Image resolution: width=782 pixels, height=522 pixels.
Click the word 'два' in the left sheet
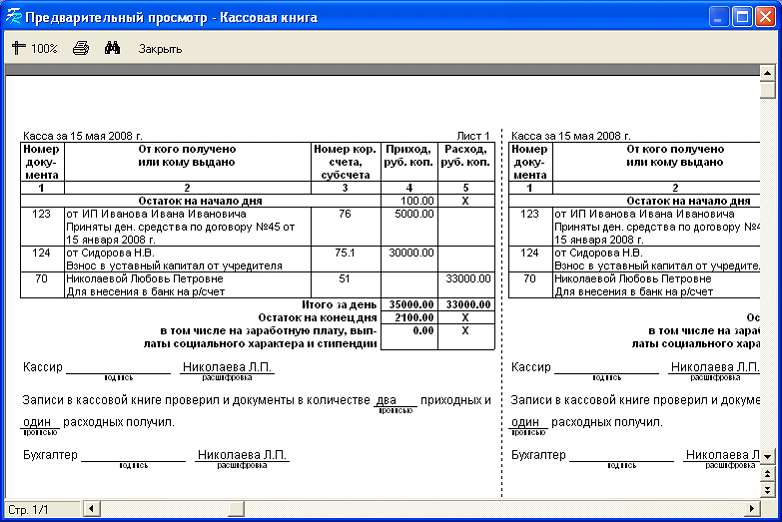[x=387, y=400]
